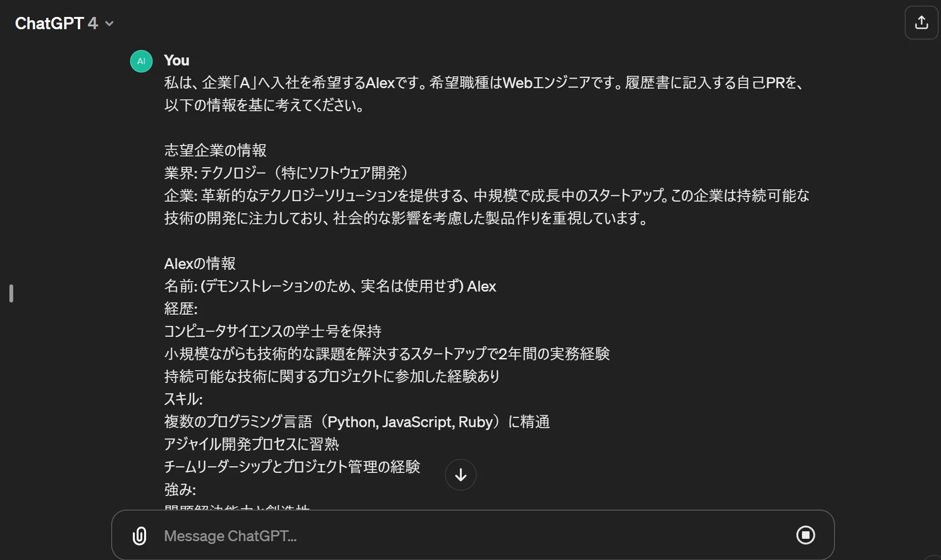Stop generating with the stop button

click(x=805, y=535)
